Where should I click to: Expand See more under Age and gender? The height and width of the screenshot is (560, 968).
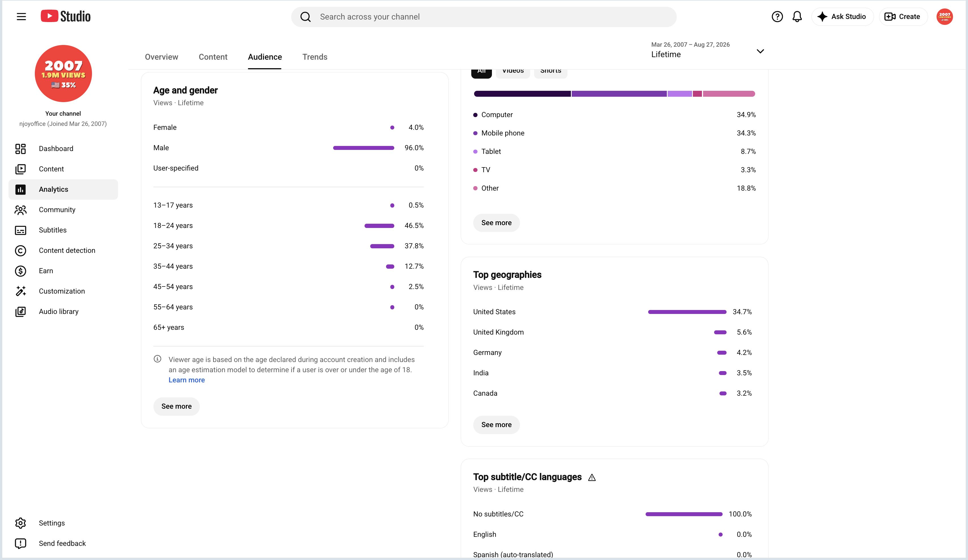coord(176,406)
